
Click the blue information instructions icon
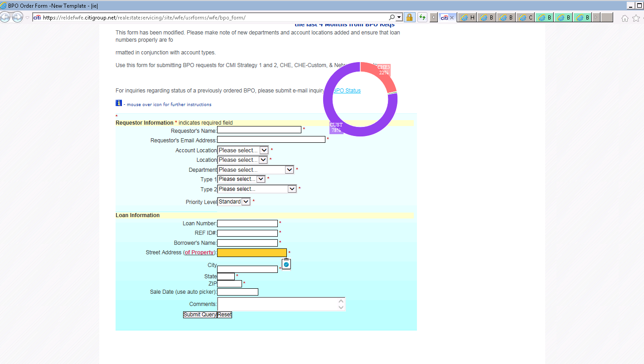point(119,103)
